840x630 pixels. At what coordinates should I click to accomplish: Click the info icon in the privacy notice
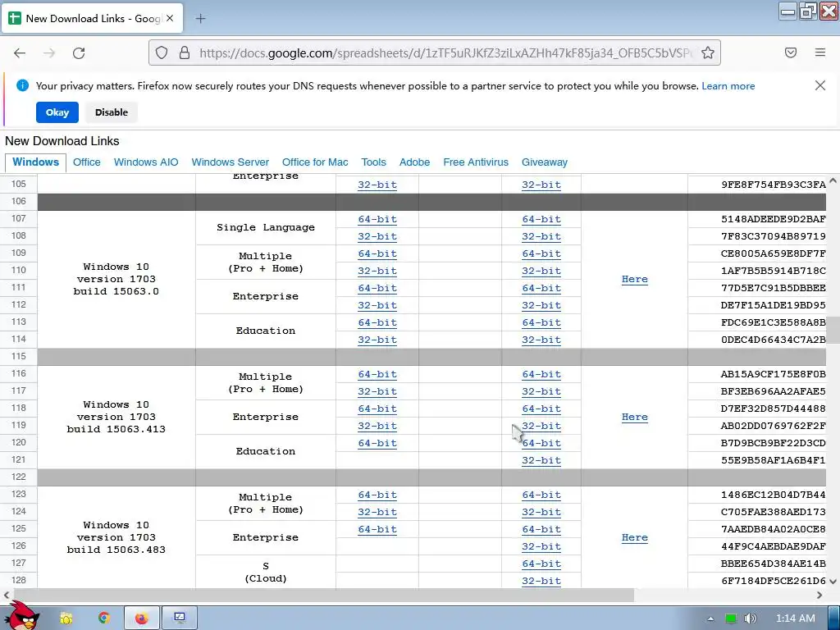(22, 85)
